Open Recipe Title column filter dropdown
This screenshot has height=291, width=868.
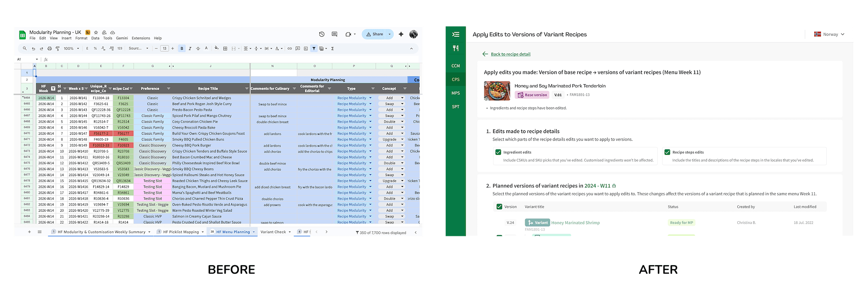point(247,89)
